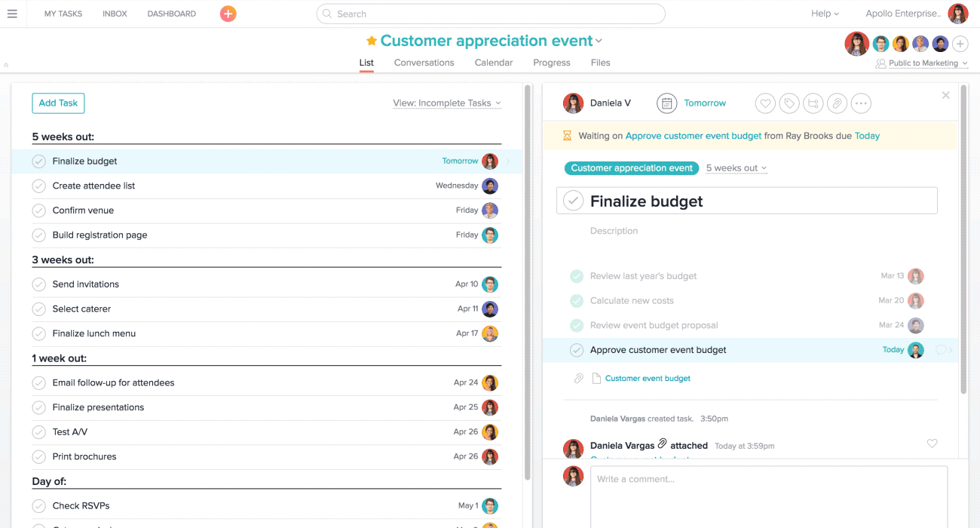Click the Customer appreciation event project pill
Screen dimensions: 980x528
pos(632,168)
